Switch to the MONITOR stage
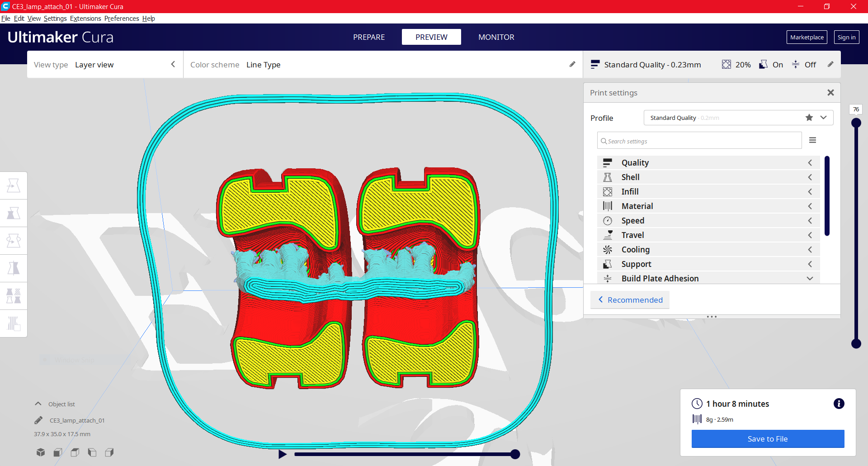Screen dimensions: 868x466 coord(496,37)
